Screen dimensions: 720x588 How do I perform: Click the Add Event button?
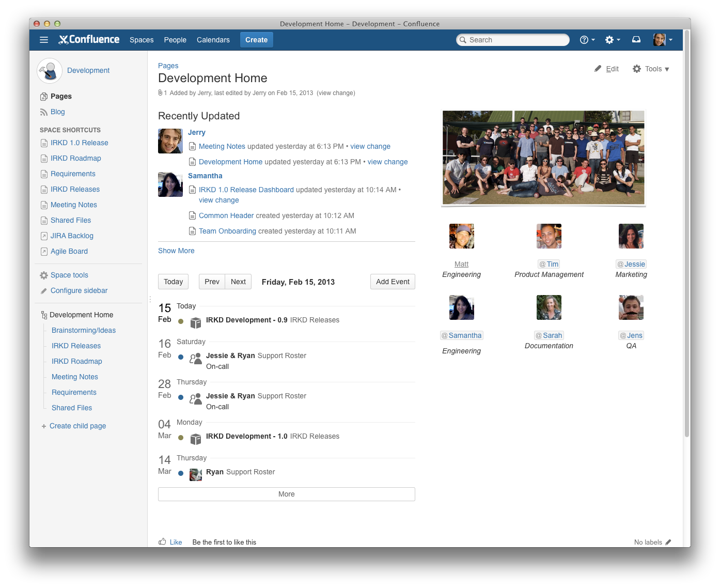pos(393,282)
